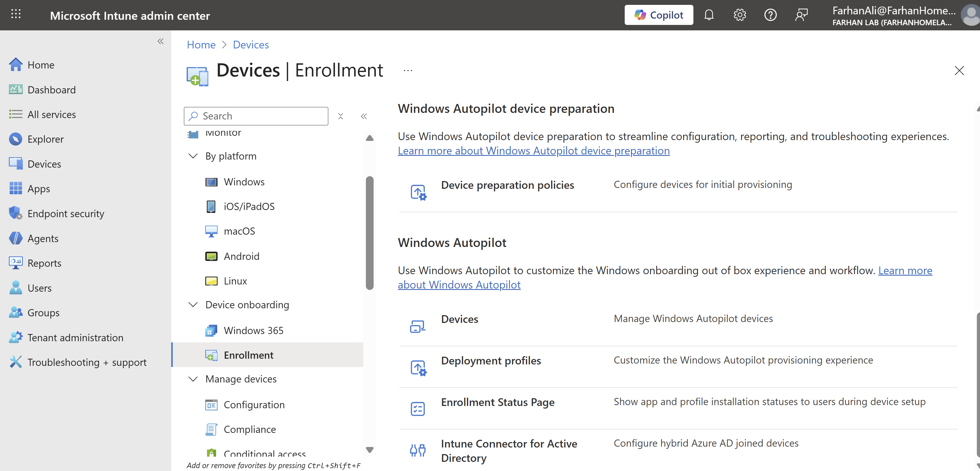Screen dimensions: 980x471
Task: Open Endpoint security in the left navigation
Action: (x=66, y=214)
